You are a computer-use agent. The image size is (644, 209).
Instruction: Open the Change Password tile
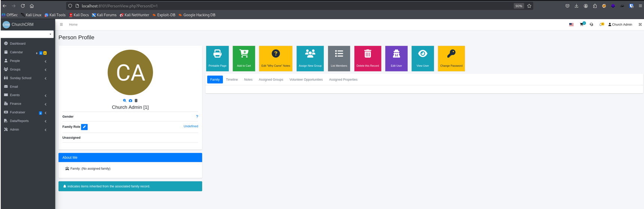coord(451,58)
